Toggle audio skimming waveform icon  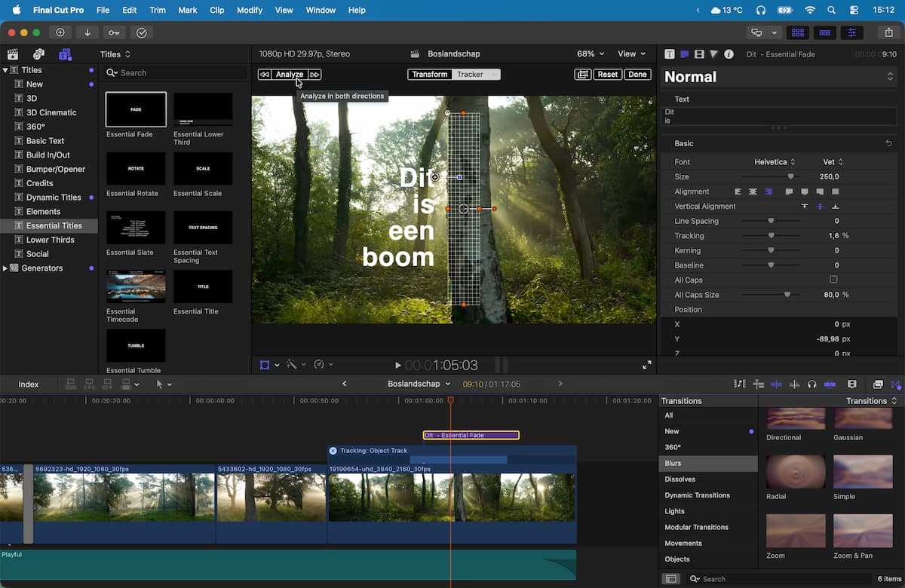(x=794, y=384)
